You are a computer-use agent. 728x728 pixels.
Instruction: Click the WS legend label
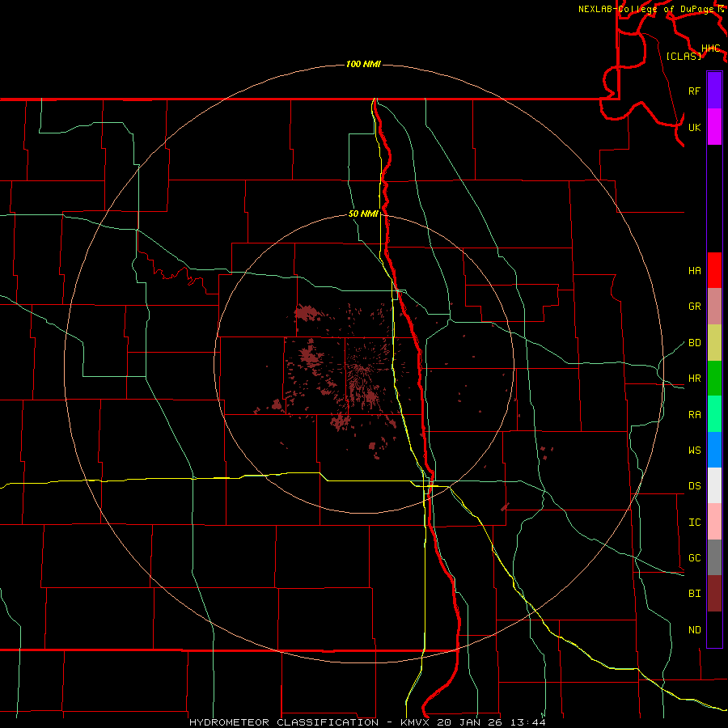(694, 450)
